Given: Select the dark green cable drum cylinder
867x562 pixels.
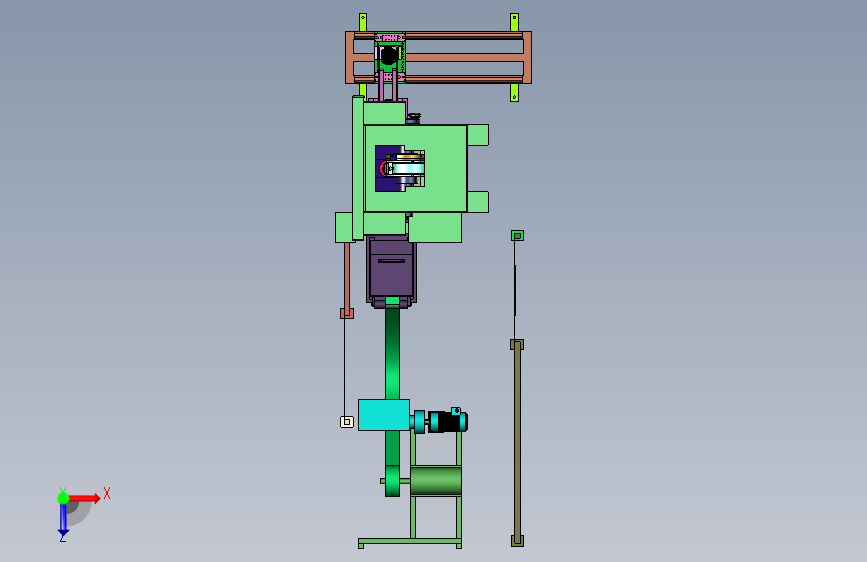Looking at the screenshot, I should point(436,481).
